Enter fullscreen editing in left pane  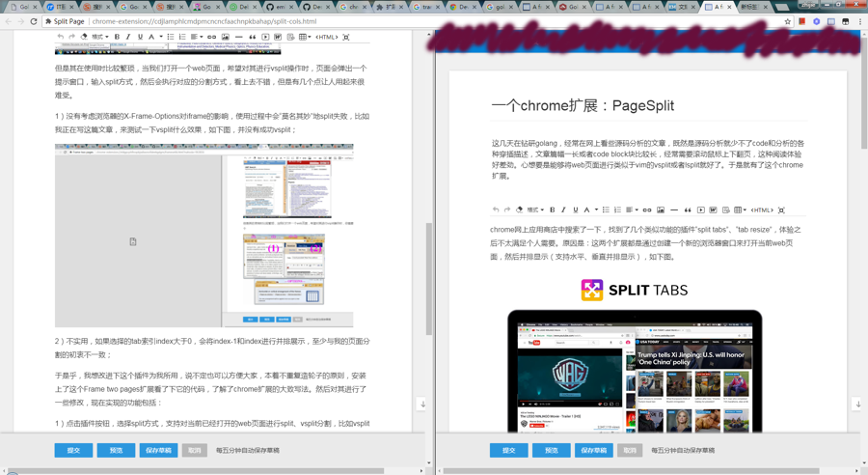pos(346,37)
